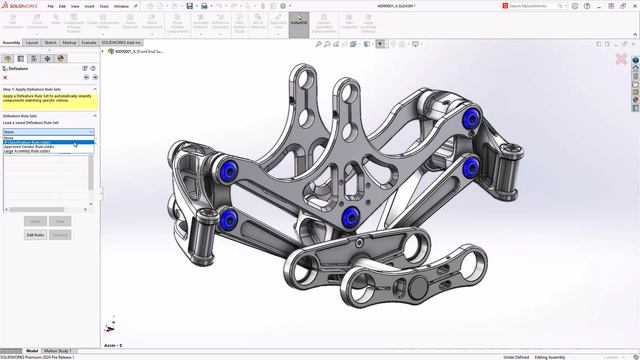Switch to the Motion Study 1 tab

[x=58, y=351]
